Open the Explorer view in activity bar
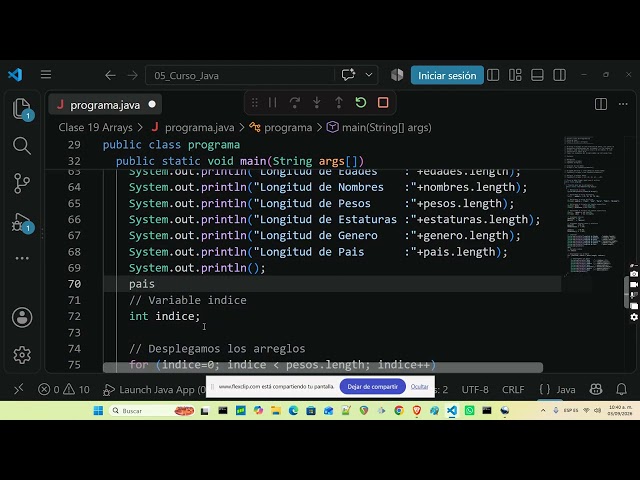Image resolution: width=640 pixels, height=480 pixels. tap(22, 109)
